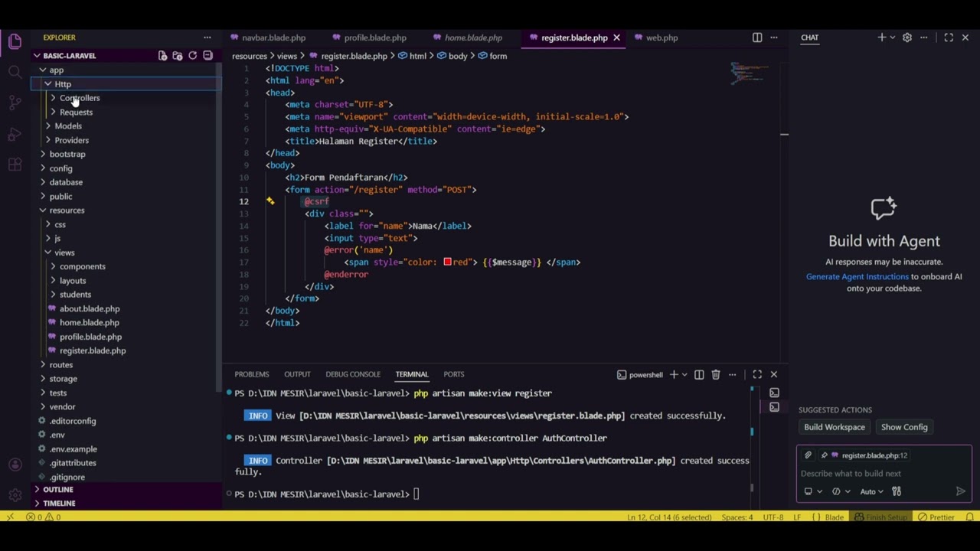Configure chat tools icon

897,491
